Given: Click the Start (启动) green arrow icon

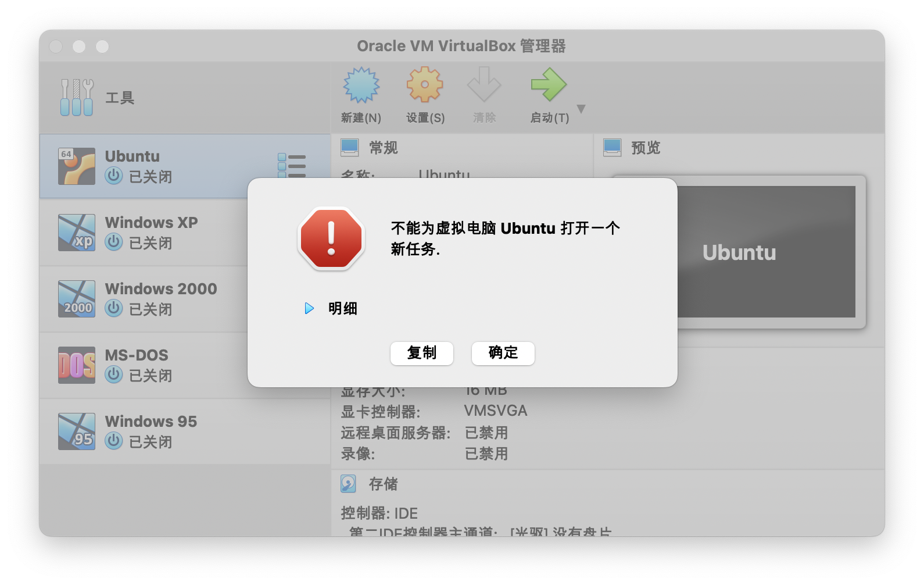Looking at the screenshot, I should coord(549,85).
